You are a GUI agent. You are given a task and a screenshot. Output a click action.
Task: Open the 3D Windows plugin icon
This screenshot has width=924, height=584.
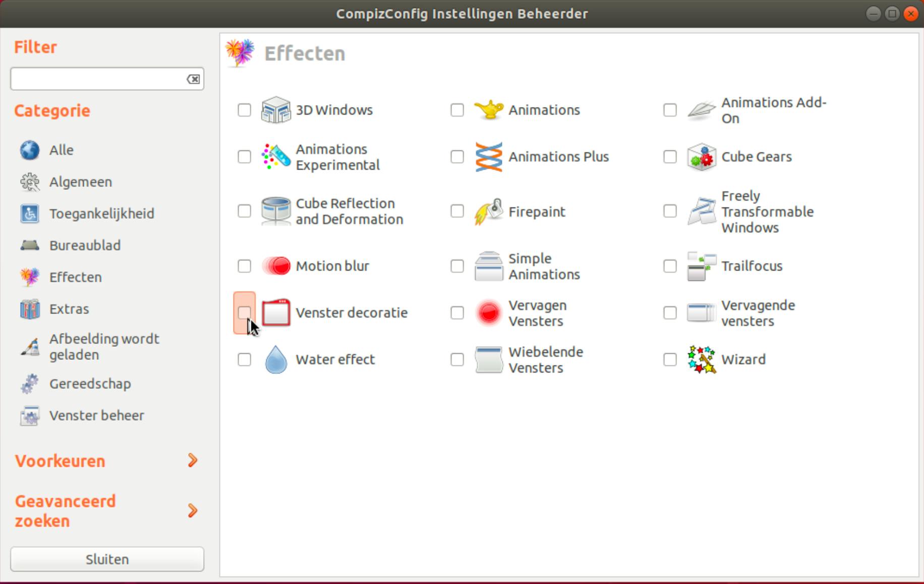(276, 110)
